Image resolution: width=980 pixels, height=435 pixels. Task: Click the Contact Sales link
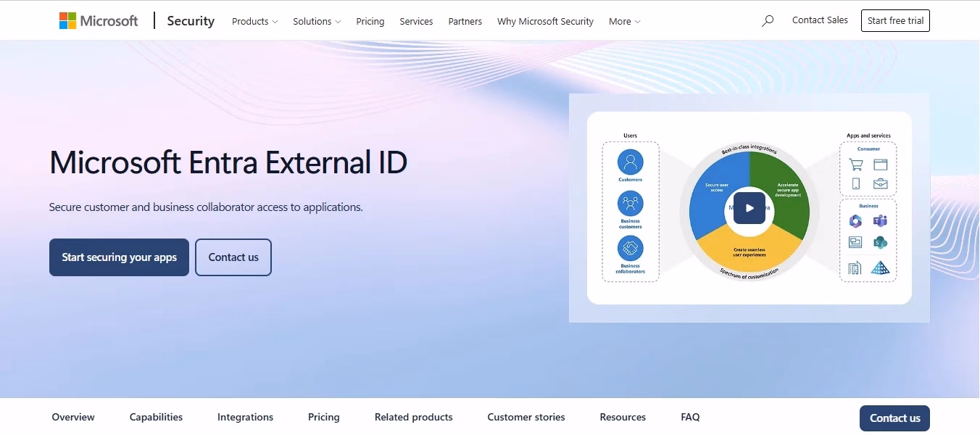pos(820,20)
